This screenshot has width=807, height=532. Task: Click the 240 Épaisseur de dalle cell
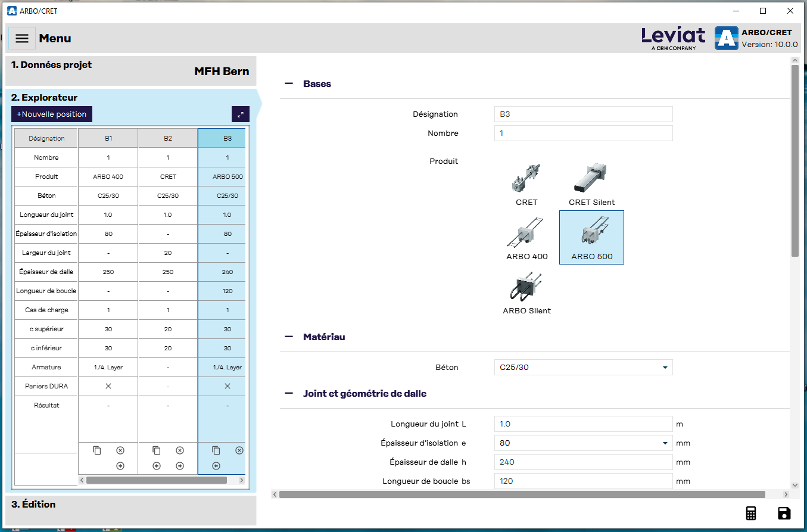[x=222, y=272]
